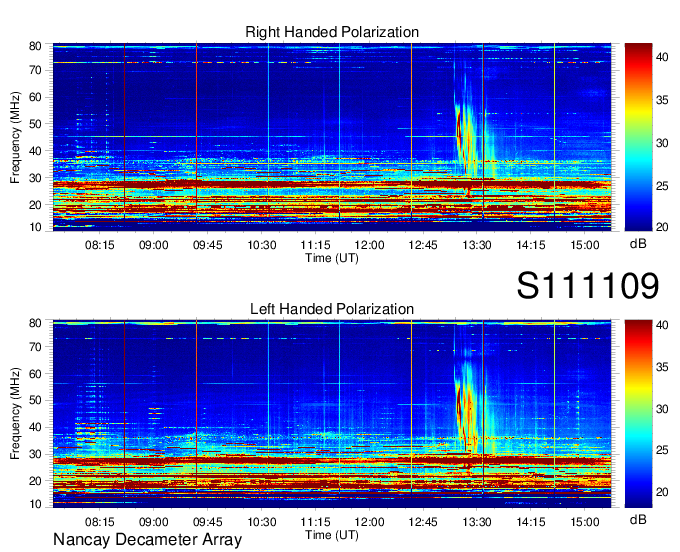Screen dimensions: 680x552
Task: Click the 25 dB mark on upper color bar
Action: point(662,186)
